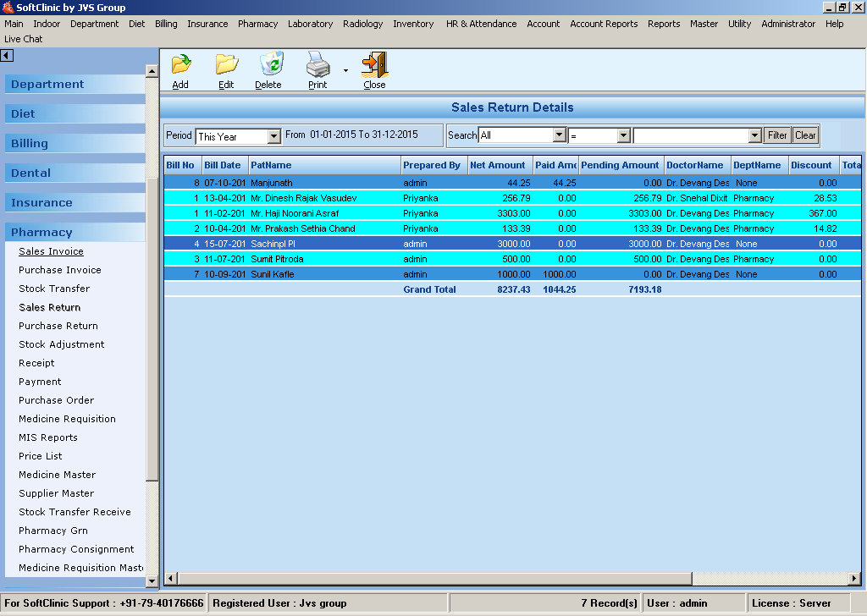The image size is (867, 616).
Task: Open the Account Reports menu
Action: click(x=604, y=24)
